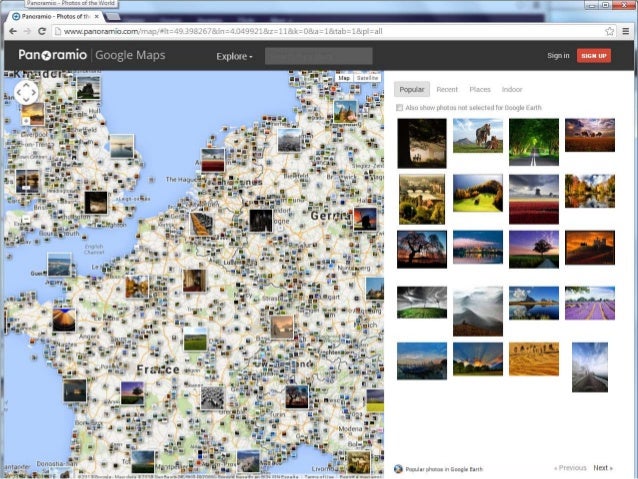The width and height of the screenshot is (638, 479).
Task: Click the browser forward arrow
Action: (x=26, y=32)
